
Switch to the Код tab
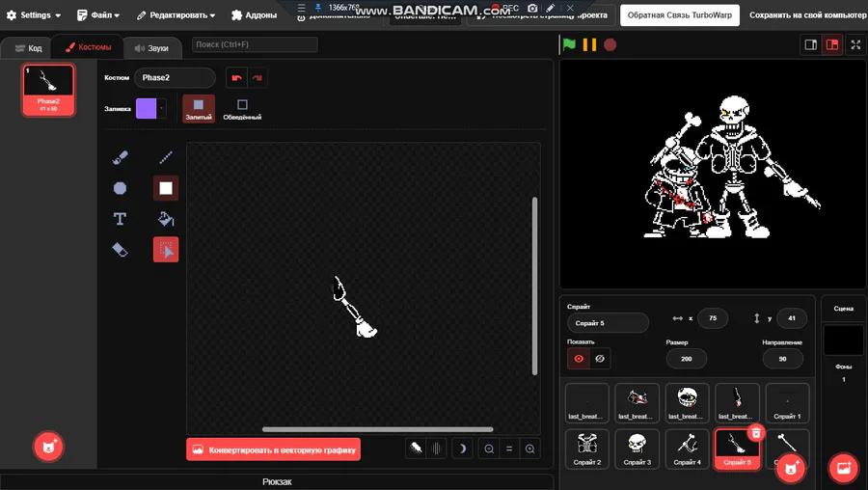point(28,48)
